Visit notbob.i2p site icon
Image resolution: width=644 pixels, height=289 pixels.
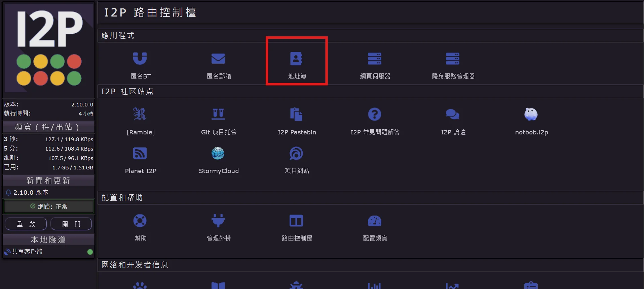click(x=531, y=115)
